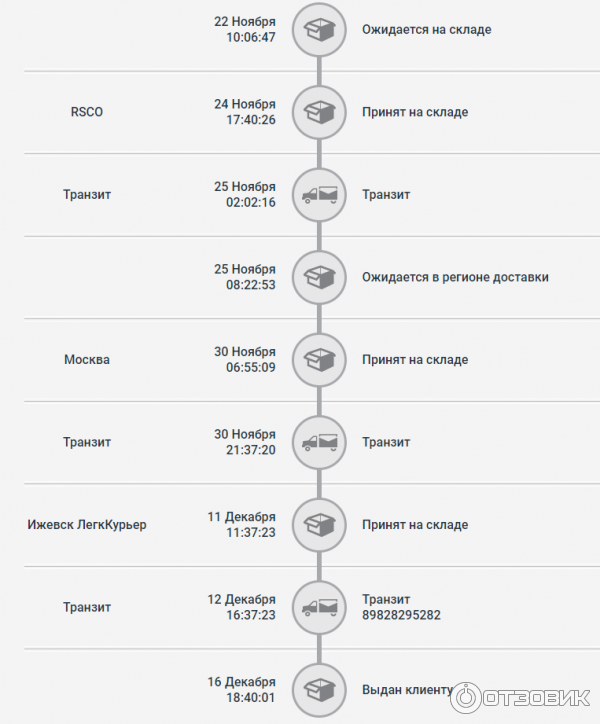Click the RSCO warehouse label
The height and width of the screenshot is (724, 600).
coord(87,112)
